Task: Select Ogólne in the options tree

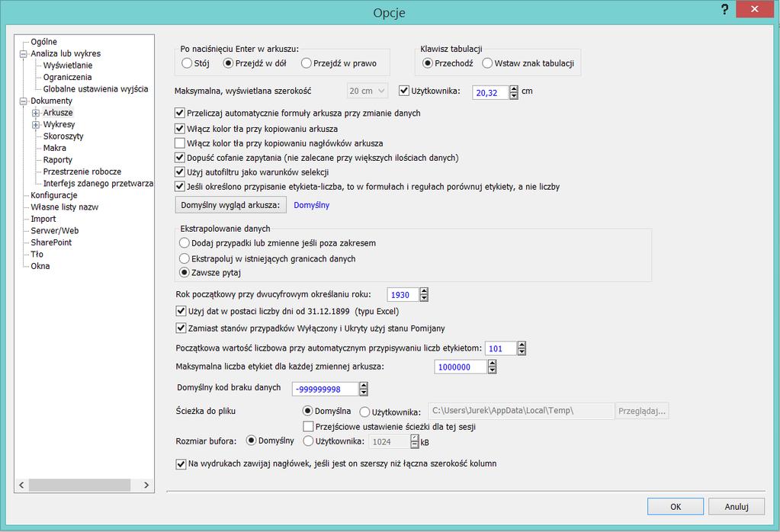Action: pyautogui.click(x=43, y=42)
